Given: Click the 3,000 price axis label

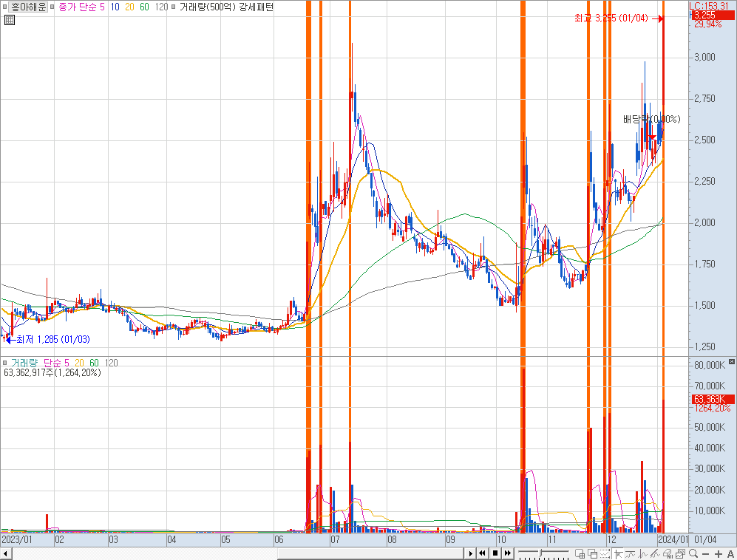Looking at the screenshot, I should 704,58.
